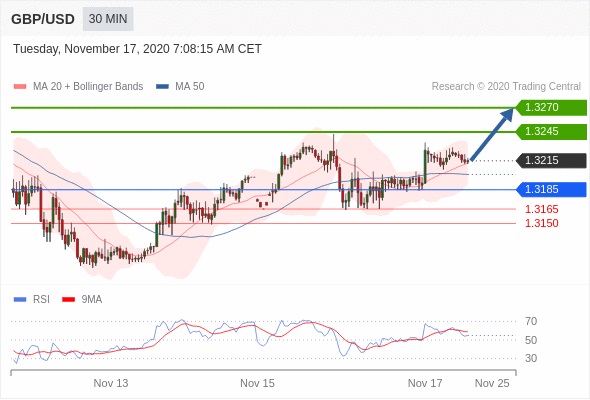590x400 pixels.
Task: Click the Nov 25 date axis label
Action: tap(492, 383)
